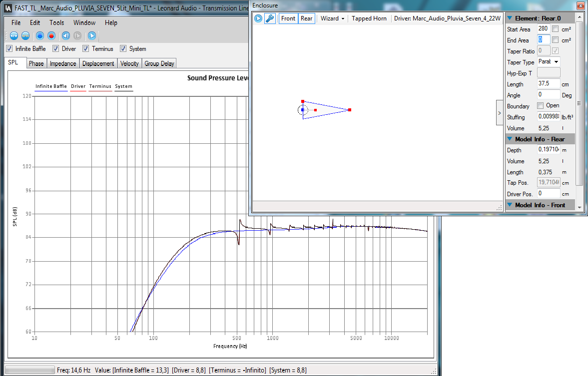Open the Tools menu
588x376 pixels.
[x=56, y=22]
